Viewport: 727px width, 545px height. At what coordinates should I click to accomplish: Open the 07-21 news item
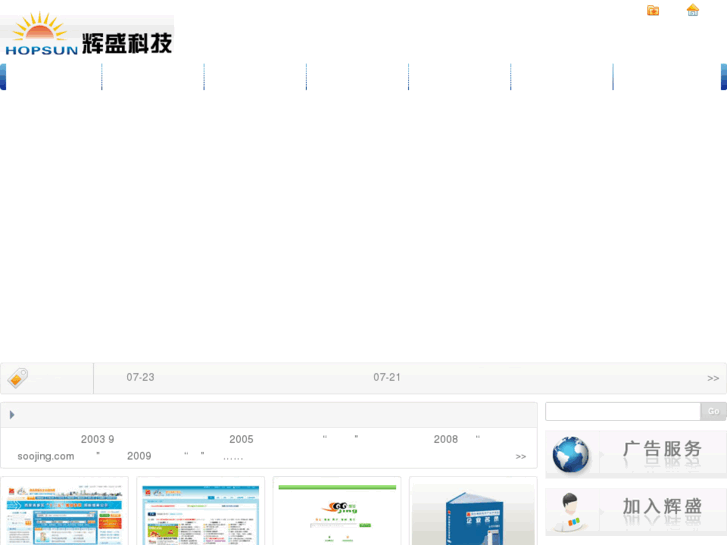[387, 377]
